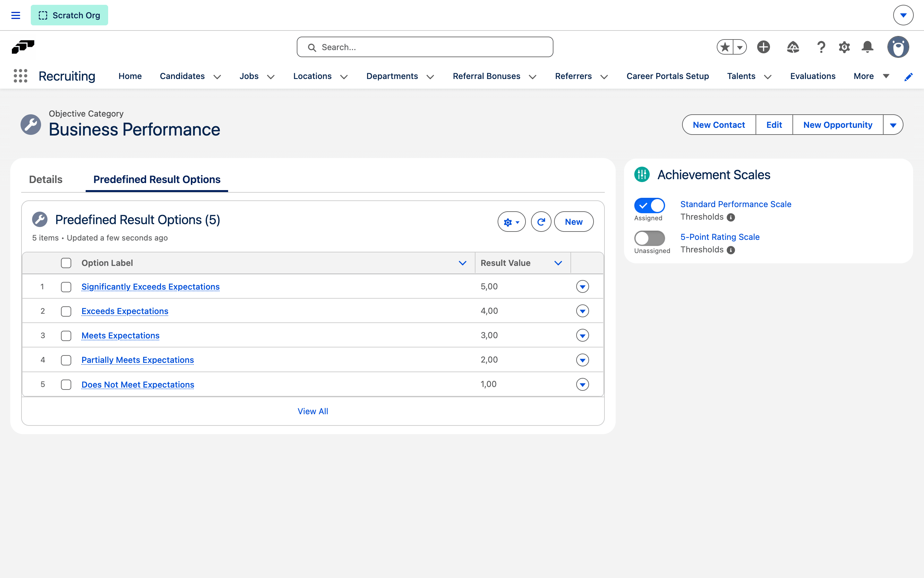Open the Setup gear icon
This screenshot has width=924, height=578.
point(844,47)
